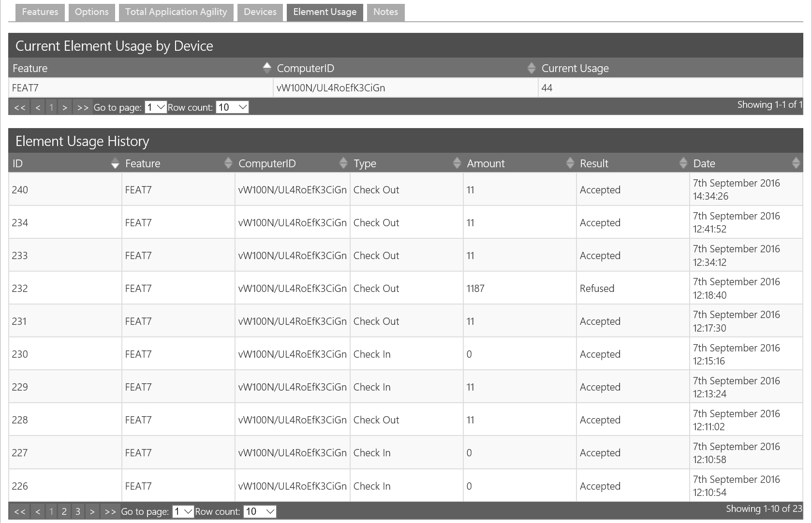Click the Element Usage History heading

tap(82, 141)
